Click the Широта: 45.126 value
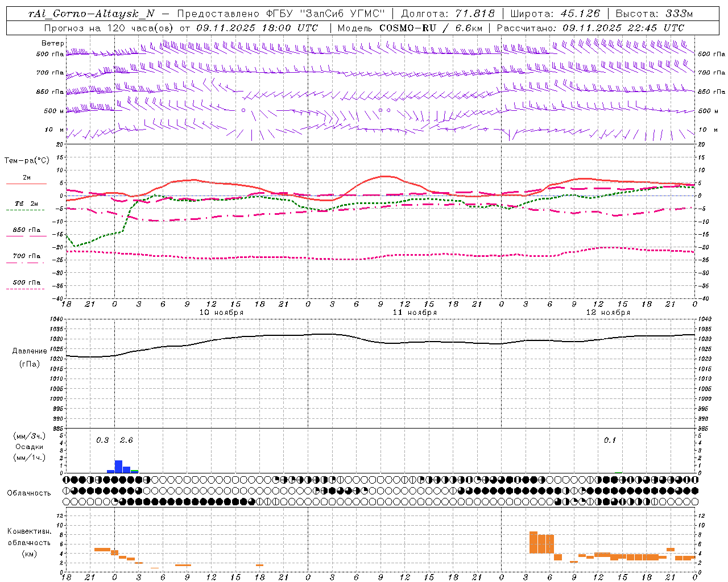Screen dimensions: 728x582 point(555,14)
